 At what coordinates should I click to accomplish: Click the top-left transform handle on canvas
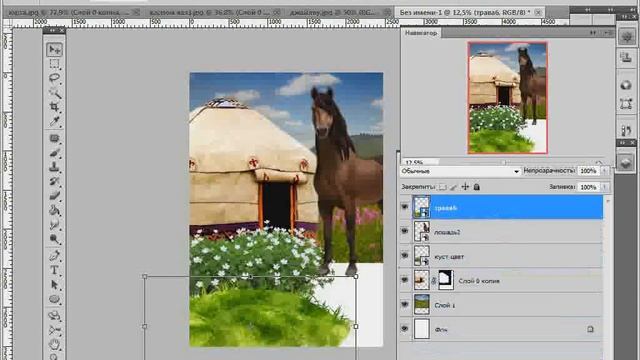[144, 276]
